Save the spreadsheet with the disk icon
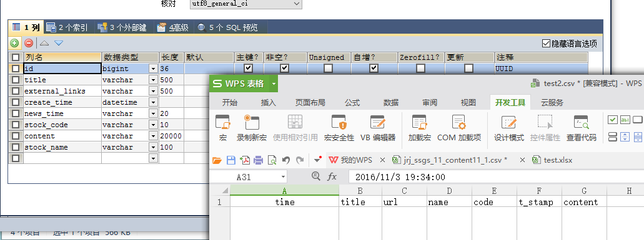The image size is (644, 240). 231,160
